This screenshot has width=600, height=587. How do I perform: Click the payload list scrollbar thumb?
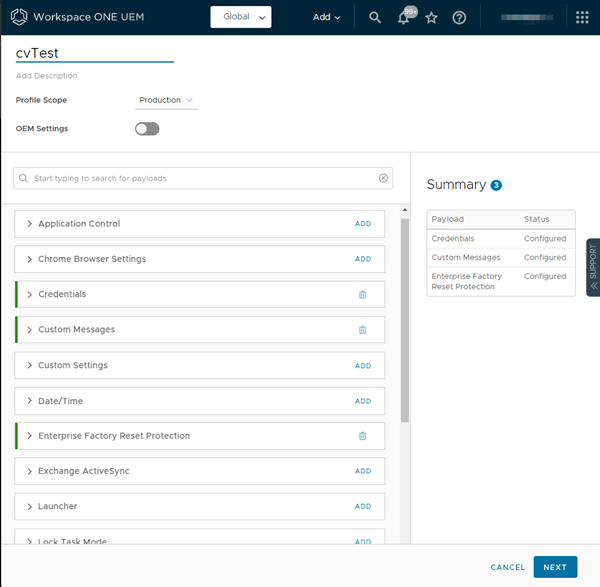click(405, 320)
